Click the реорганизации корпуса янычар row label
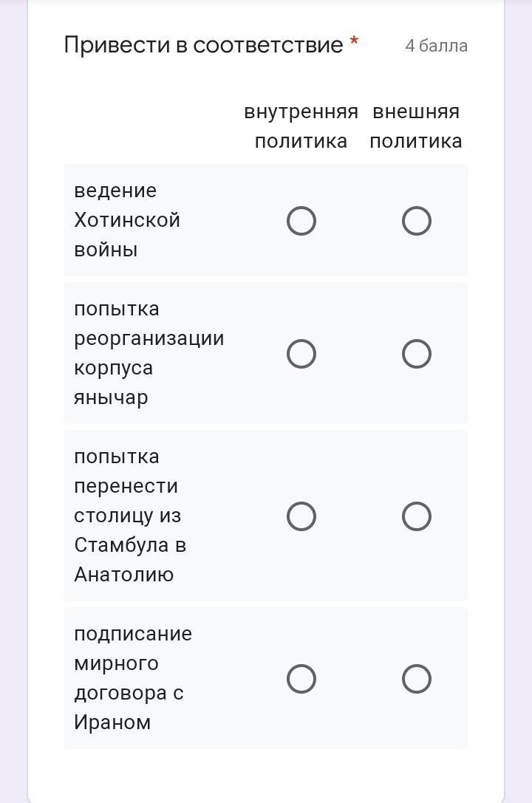This screenshot has height=803, width=532. [x=149, y=353]
